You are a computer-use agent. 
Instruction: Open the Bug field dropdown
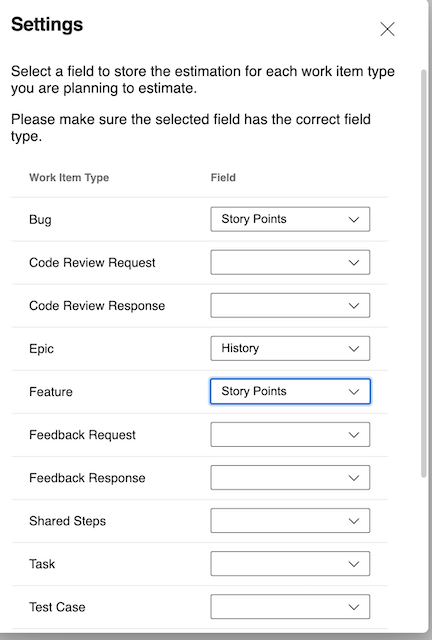pyautogui.click(x=290, y=219)
